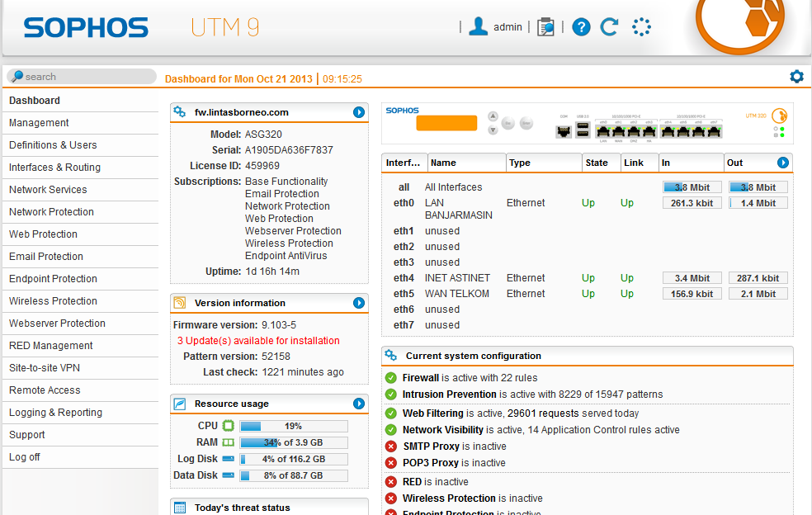Click the magnifier icon in search box
This screenshot has width=812, height=515.
click(x=17, y=77)
